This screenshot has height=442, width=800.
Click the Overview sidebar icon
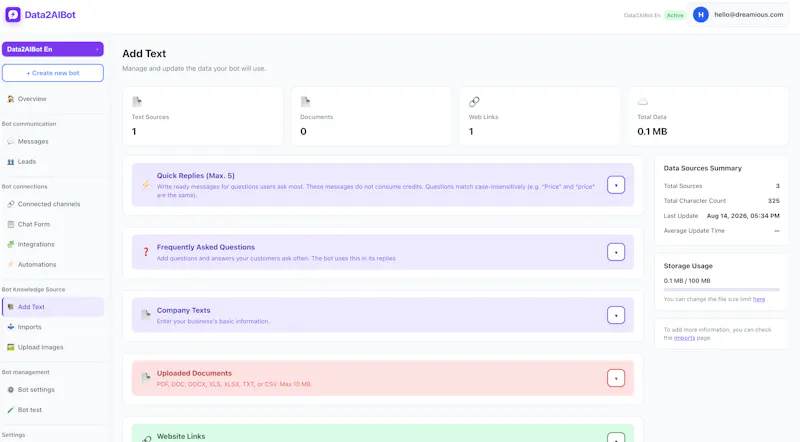point(11,99)
